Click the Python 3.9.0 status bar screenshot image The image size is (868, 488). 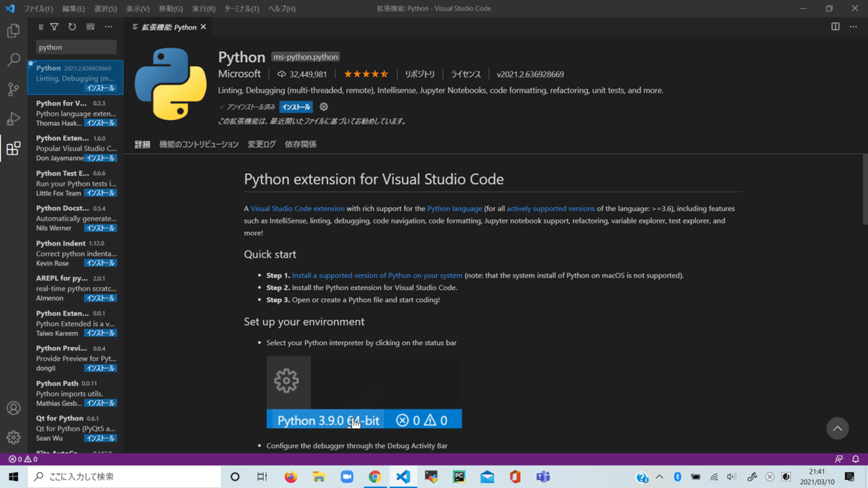[364, 392]
